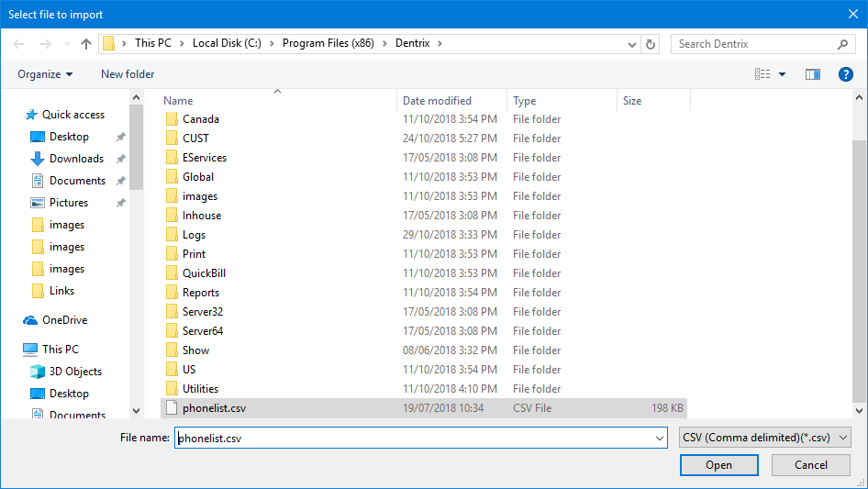This screenshot has width=868, height=489.
Task: Click the Refresh address bar icon
Action: tap(651, 44)
